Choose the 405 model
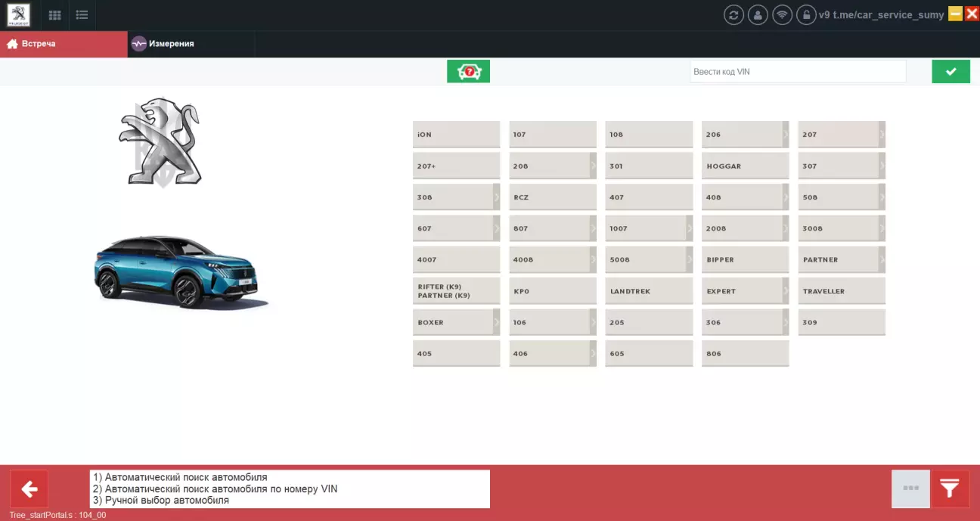This screenshot has height=521, width=980. tap(456, 354)
